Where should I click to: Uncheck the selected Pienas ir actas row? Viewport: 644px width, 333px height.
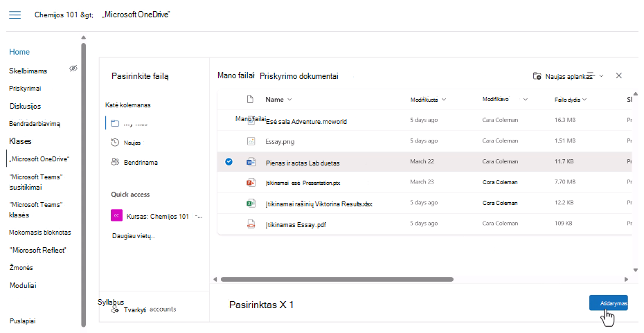pyautogui.click(x=229, y=162)
